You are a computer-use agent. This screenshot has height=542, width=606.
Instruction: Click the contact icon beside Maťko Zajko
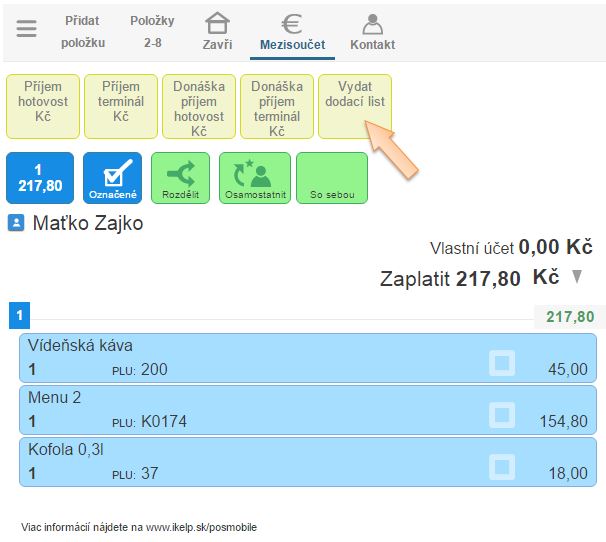16,223
